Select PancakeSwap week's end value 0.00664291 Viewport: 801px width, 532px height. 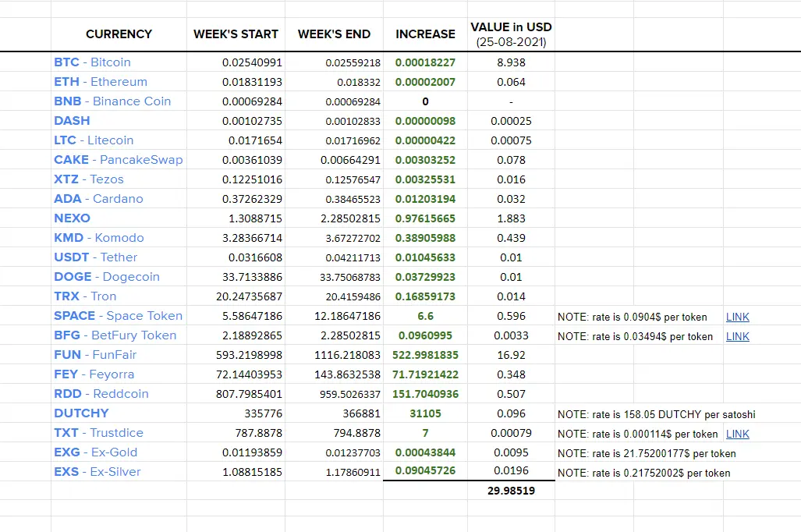point(350,160)
